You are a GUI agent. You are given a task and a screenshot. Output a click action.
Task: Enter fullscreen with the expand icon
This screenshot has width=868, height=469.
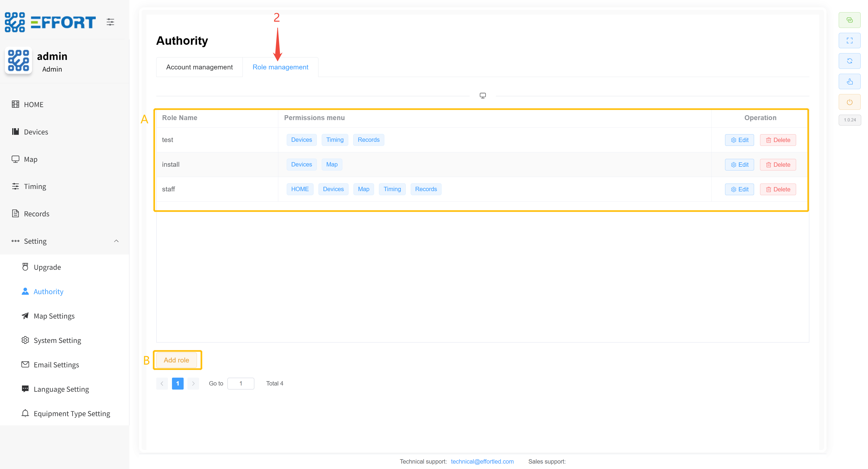coord(849,41)
